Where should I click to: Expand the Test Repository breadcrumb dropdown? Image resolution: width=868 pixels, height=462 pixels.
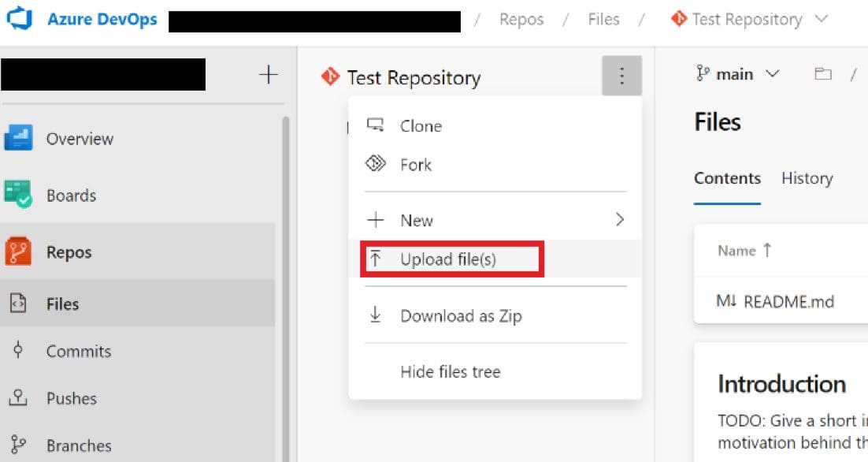(822, 19)
